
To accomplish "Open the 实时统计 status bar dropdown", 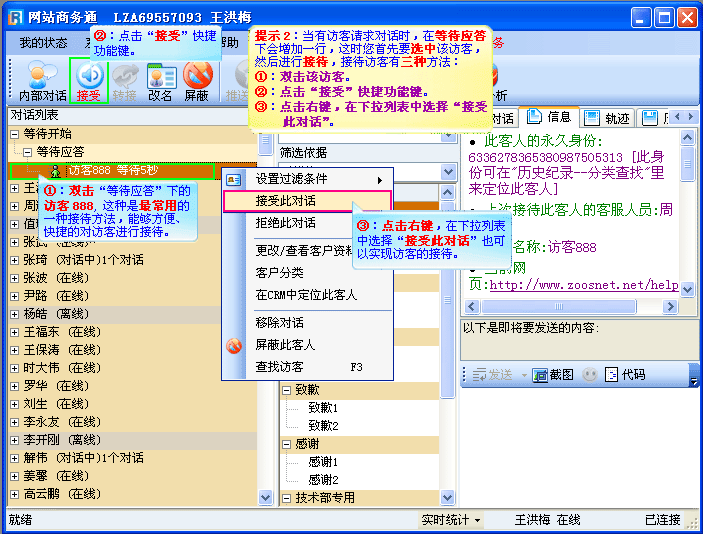I will coord(450,520).
